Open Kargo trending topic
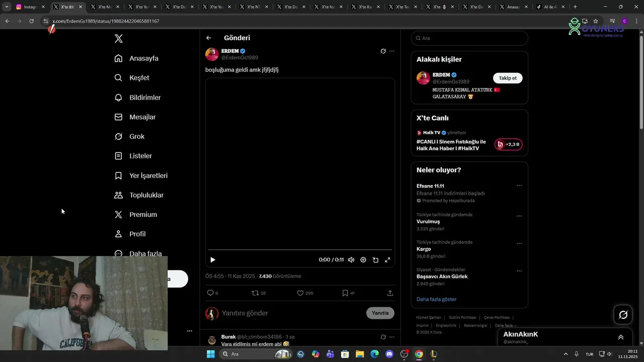This screenshot has width=644, height=362. coord(424,249)
